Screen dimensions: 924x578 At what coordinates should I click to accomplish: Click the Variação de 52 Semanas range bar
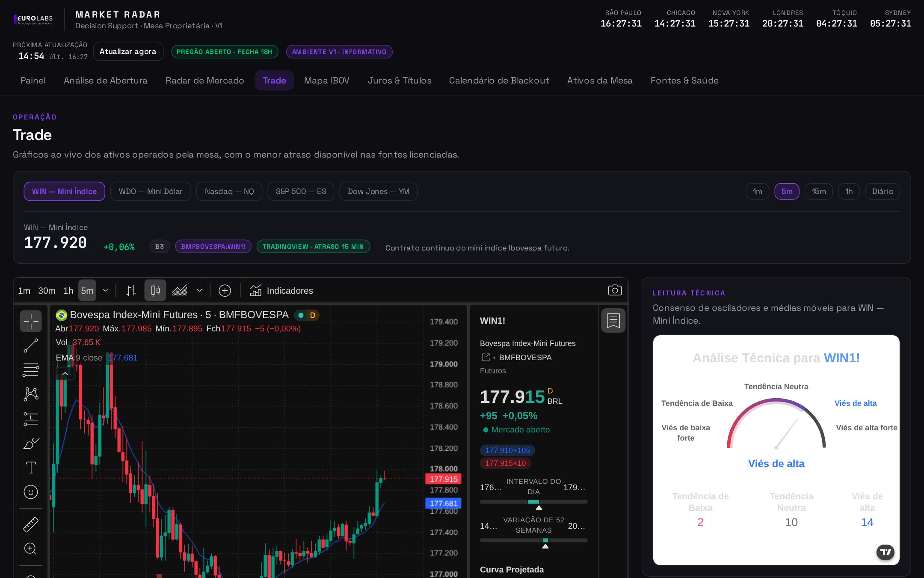pyautogui.click(x=533, y=540)
